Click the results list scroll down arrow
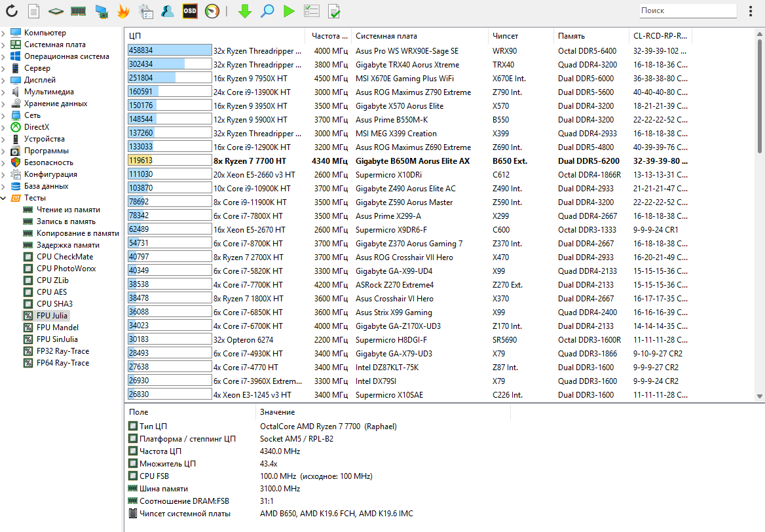This screenshot has height=532, width=765. [760, 396]
